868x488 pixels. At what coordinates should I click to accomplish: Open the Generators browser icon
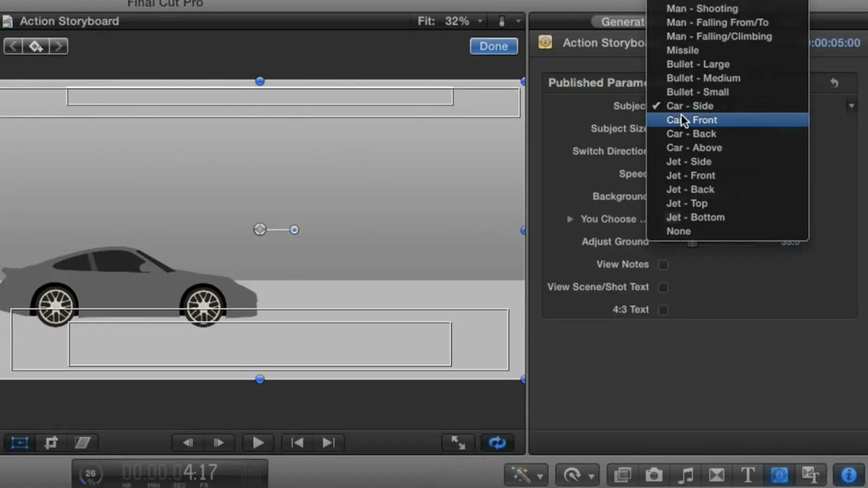(x=779, y=474)
